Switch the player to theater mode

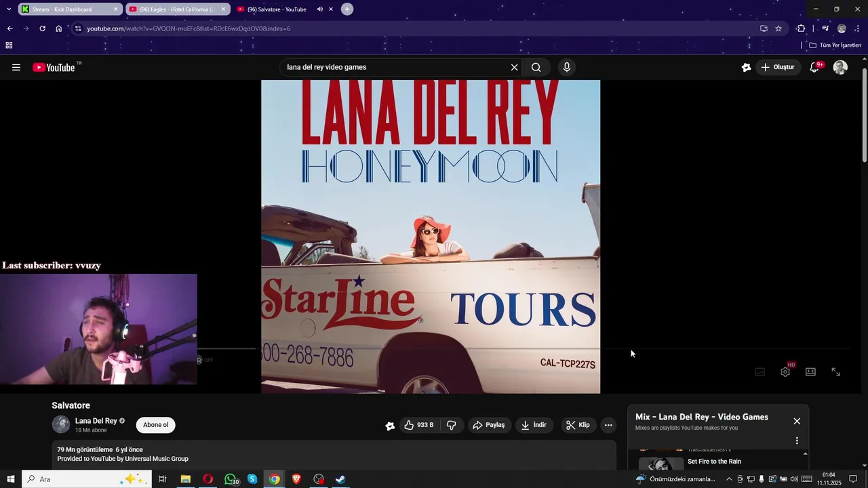(x=810, y=371)
